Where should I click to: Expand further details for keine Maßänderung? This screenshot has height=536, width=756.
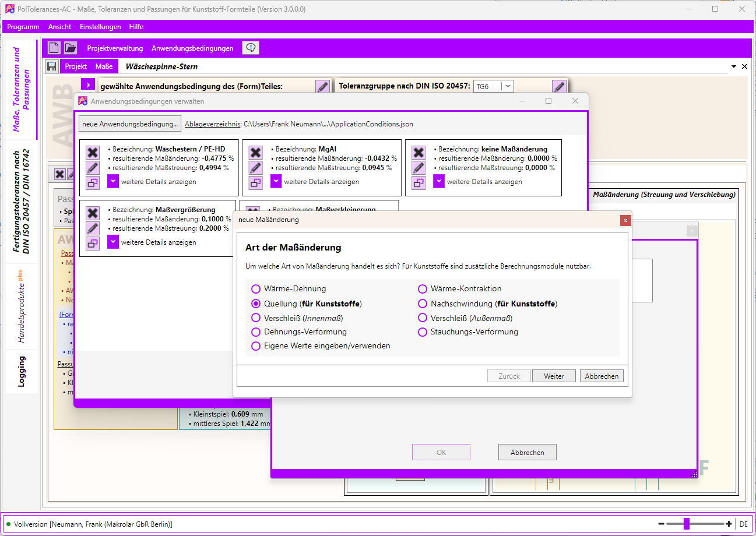439,181
